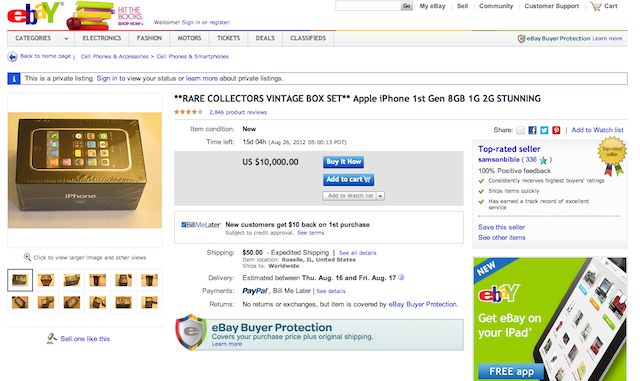Open Add to Watch list dropdown arrow
Viewport: 640px width, 381px height.
click(x=380, y=196)
